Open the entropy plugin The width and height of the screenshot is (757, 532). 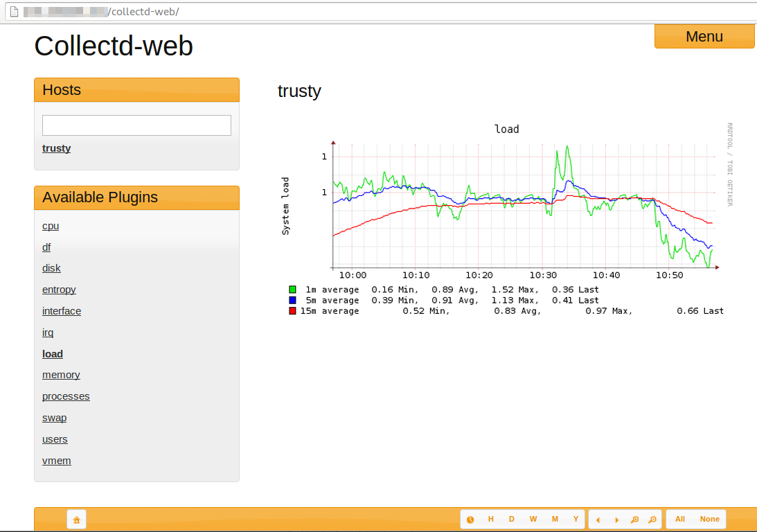(x=59, y=290)
